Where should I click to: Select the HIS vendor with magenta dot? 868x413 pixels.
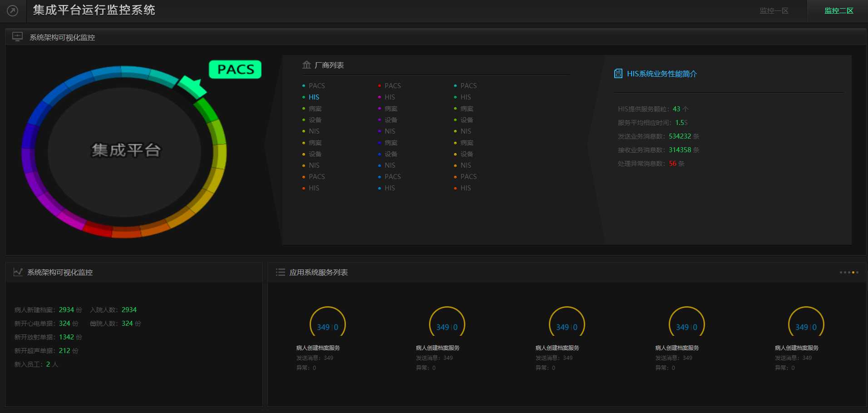pyautogui.click(x=390, y=97)
